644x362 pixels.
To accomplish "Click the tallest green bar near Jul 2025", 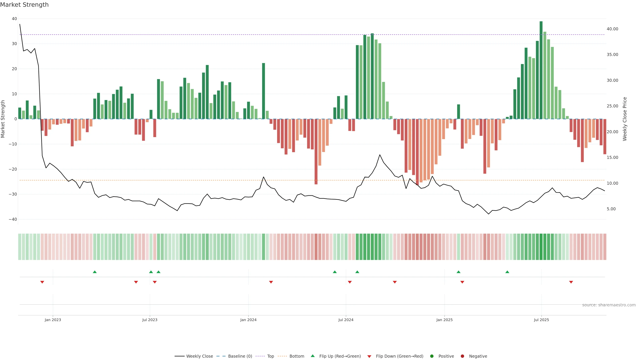I will [541, 70].
